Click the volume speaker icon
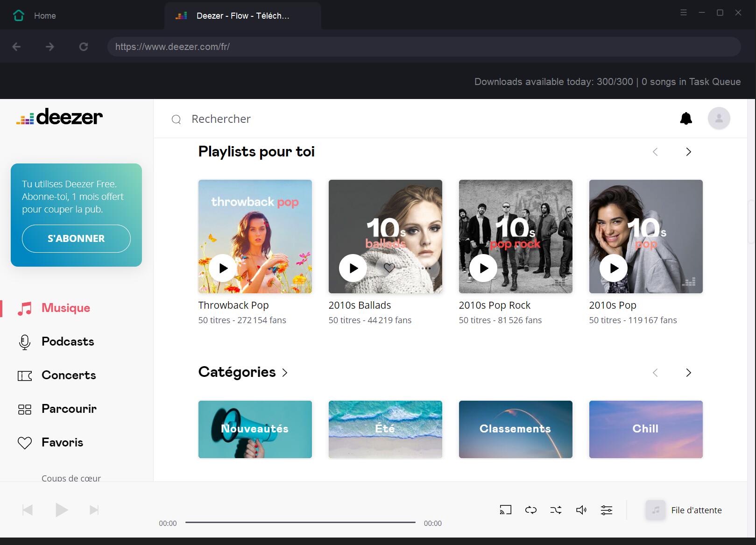Viewport: 756px width, 545px height. 581,510
